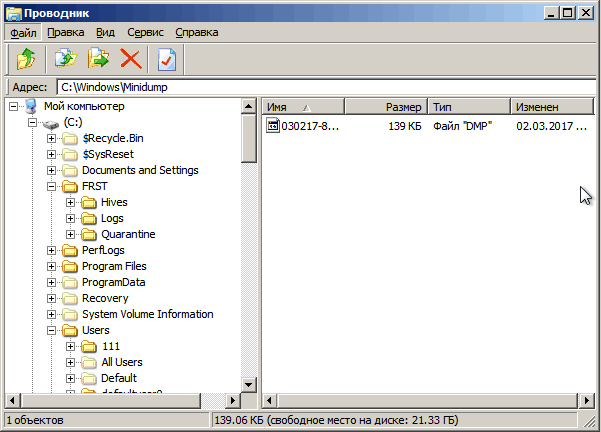Click the ProgramData folder icon
Image resolution: width=601 pixels, height=432 pixels.
(x=70, y=283)
